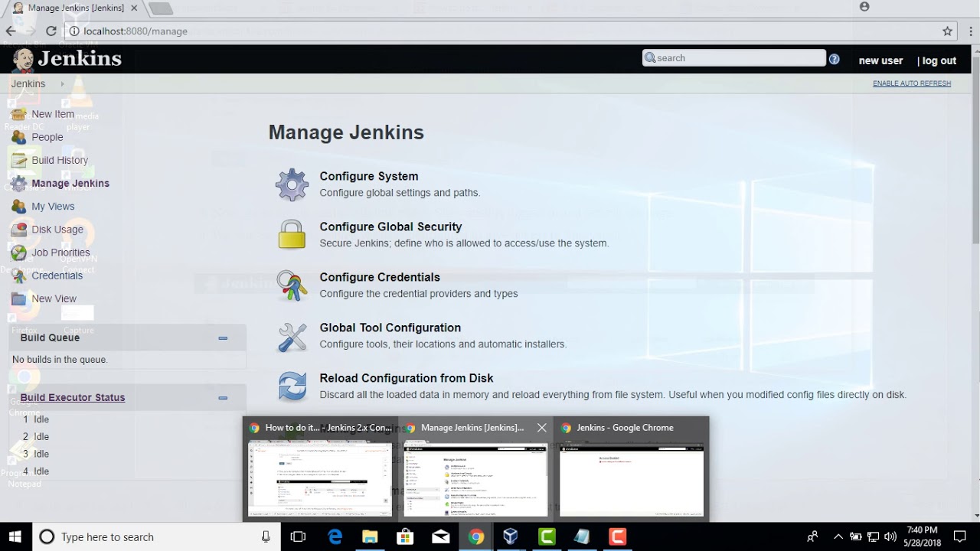Launch Microsoft Edge from taskbar
The image size is (980, 551).
click(335, 536)
